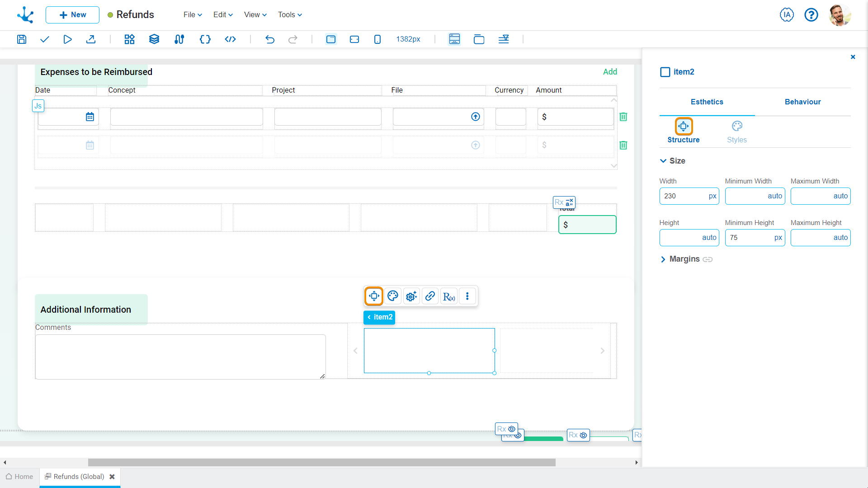
Task: Click the New button in top toolbar
Action: click(71, 14)
